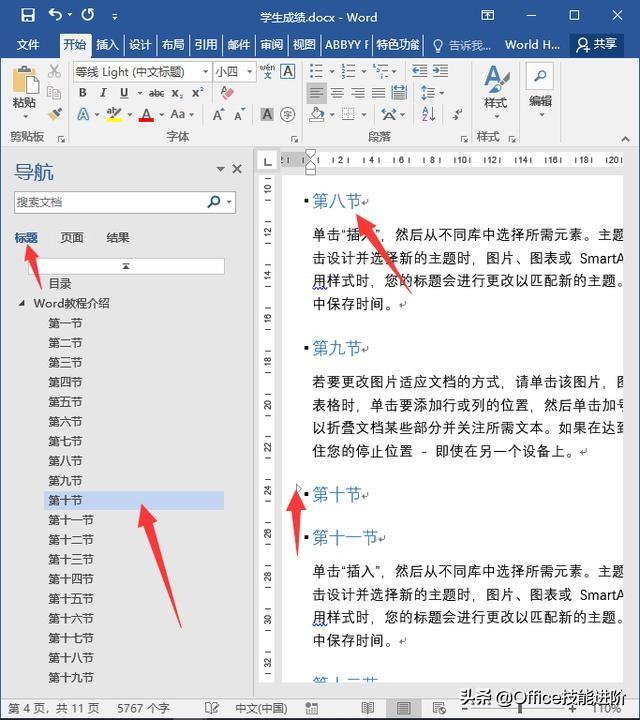Click the Save icon in title bar
The width and height of the screenshot is (640, 720).
click(28, 16)
